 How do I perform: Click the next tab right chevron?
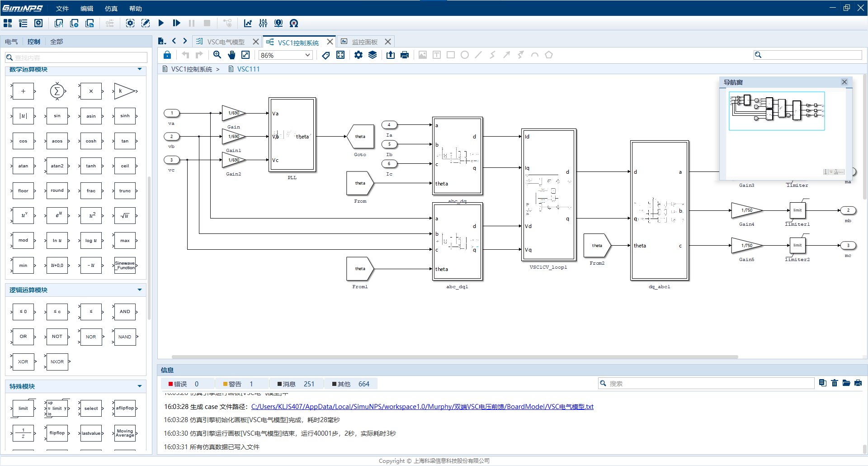pos(185,41)
